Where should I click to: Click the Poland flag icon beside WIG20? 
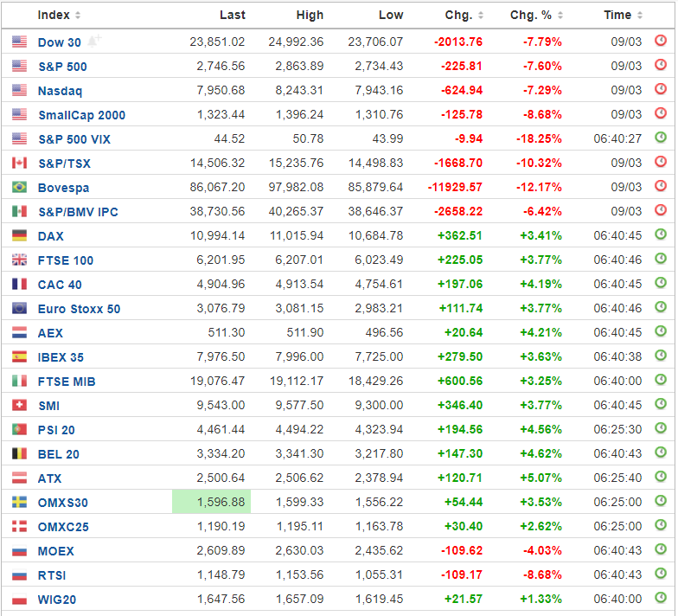(19, 600)
